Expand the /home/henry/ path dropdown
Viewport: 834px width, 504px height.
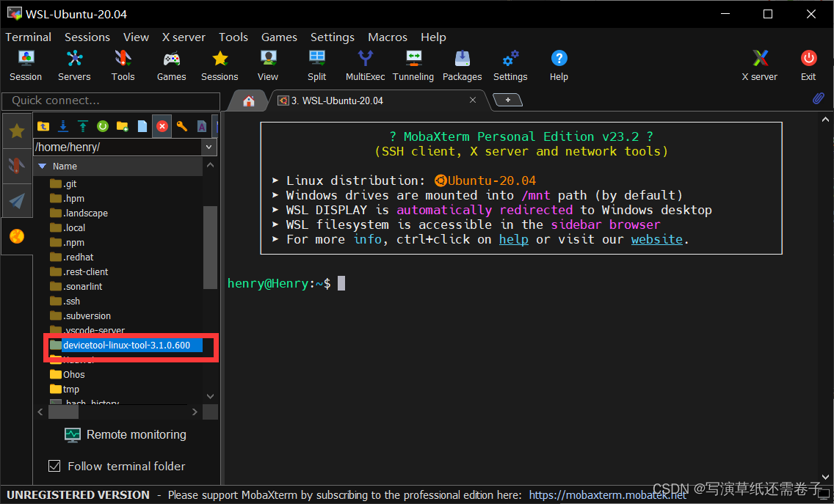point(208,147)
